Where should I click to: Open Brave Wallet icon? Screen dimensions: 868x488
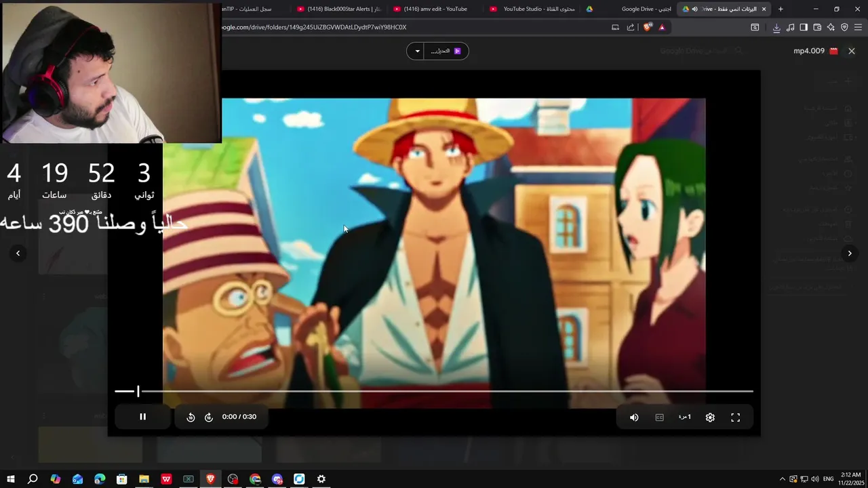(817, 27)
